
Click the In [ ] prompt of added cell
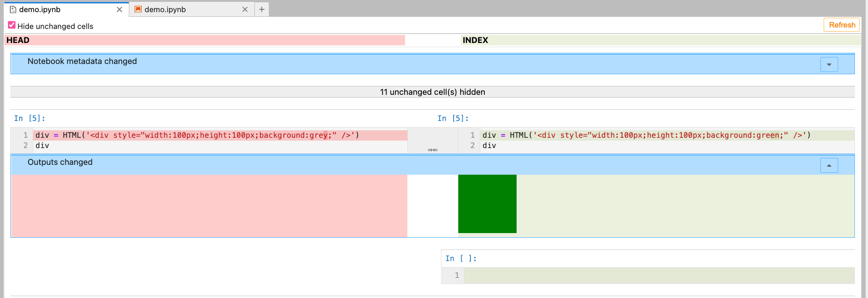461,258
